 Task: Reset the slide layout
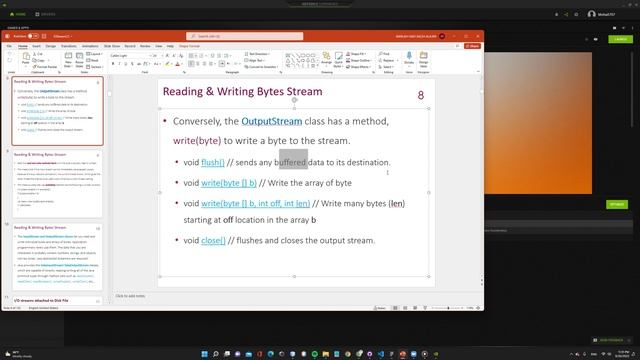(92, 60)
